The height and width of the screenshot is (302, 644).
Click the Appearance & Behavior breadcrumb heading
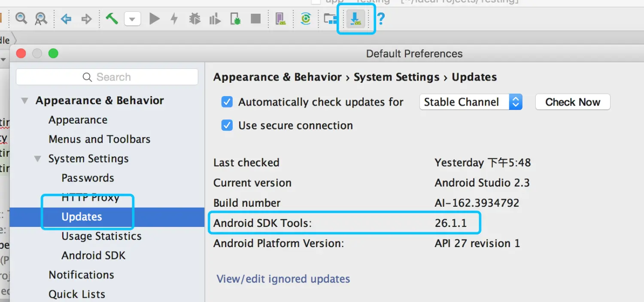pos(277,77)
